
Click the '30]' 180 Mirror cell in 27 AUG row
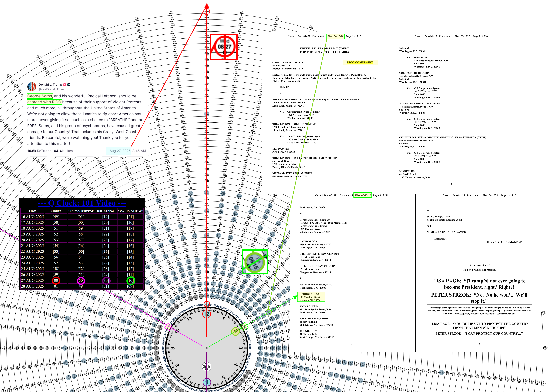click(106, 280)
